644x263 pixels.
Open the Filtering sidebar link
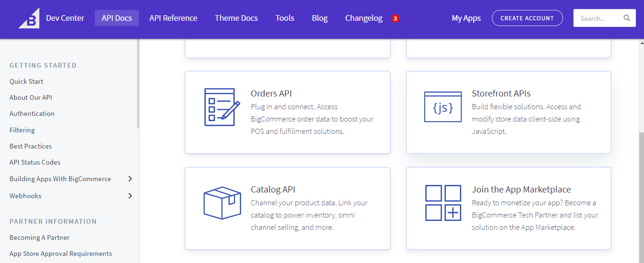tap(22, 130)
